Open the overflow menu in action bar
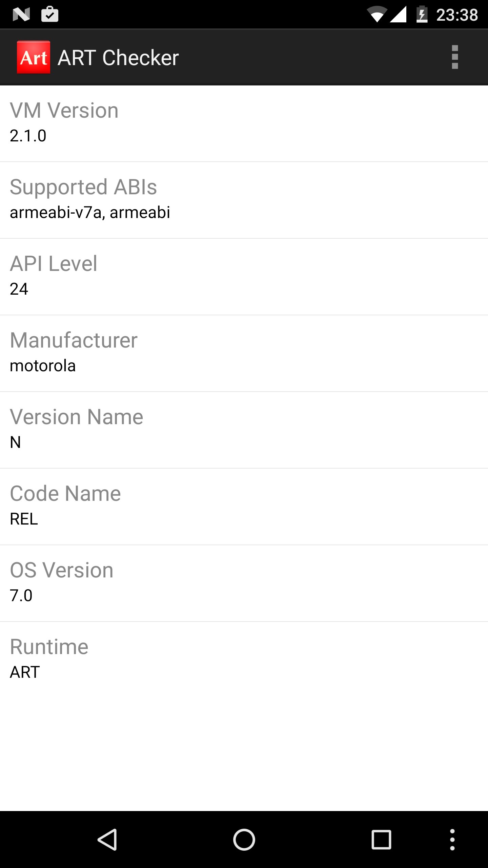Viewport: 488px width, 868px height. [x=455, y=57]
